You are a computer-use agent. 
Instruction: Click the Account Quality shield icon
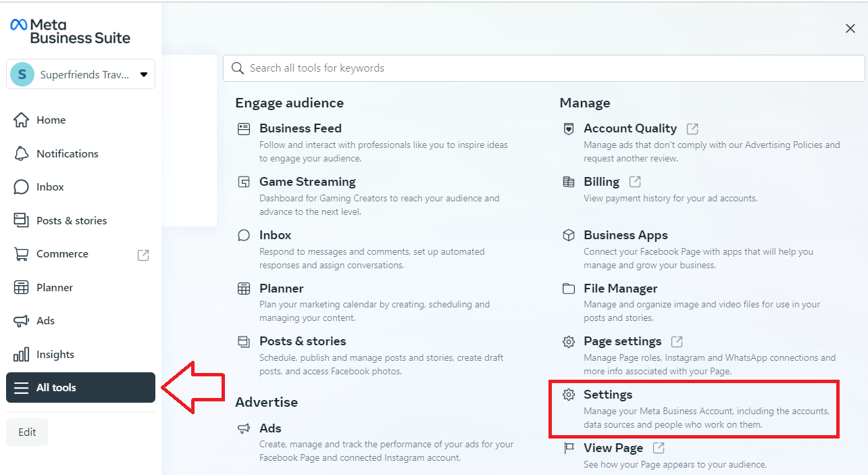pos(569,128)
